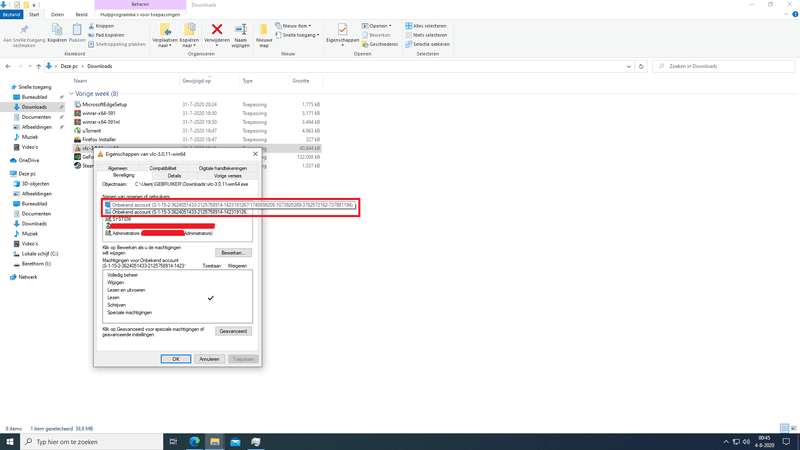
Task: Click the Geavanceerd button
Action: click(x=233, y=331)
